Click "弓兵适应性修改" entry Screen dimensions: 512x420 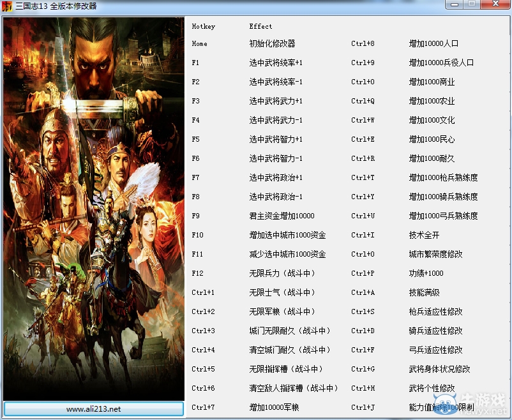(x=436, y=350)
